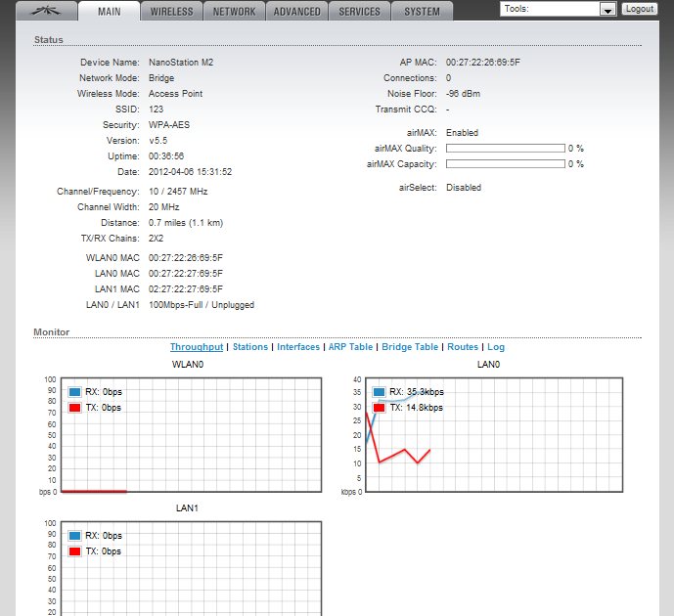The width and height of the screenshot is (674, 616).
Task: Click the airMAX Quality progress bar
Action: click(x=505, y=149)
